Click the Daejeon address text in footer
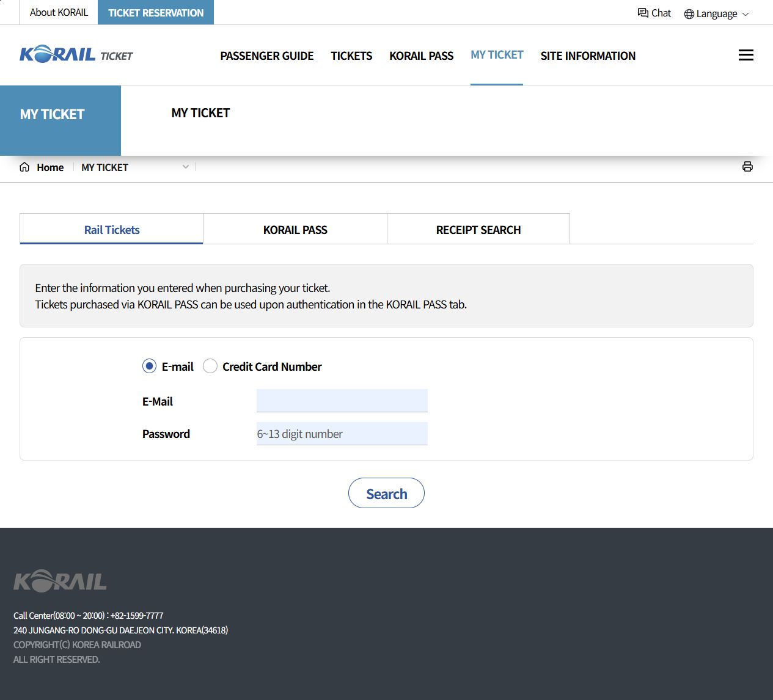 (120, 630)
